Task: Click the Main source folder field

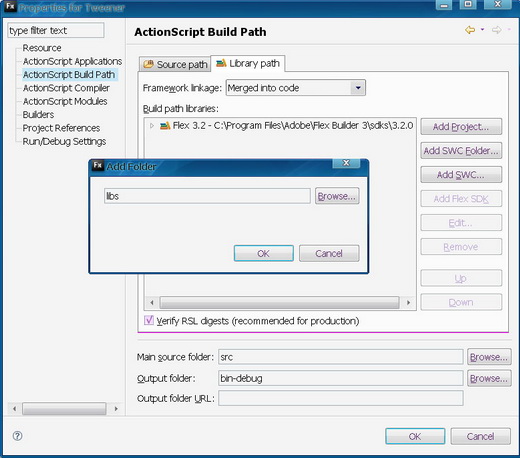Action: pos(341,357)
